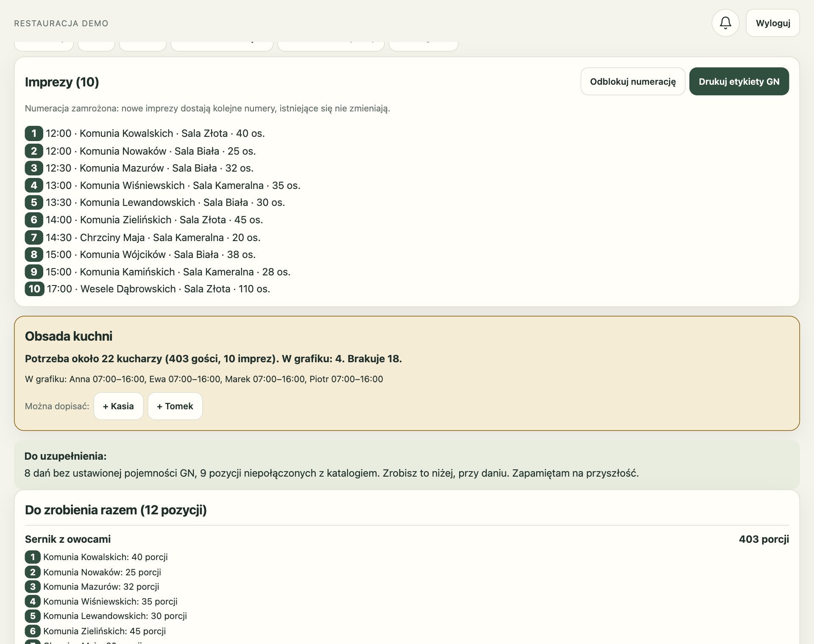This screenshot has height=644, width=814.
Task: Select event text Komunia Kowalskich · Sala Złota · 40 os.
Action: click(x=172, y=133)
